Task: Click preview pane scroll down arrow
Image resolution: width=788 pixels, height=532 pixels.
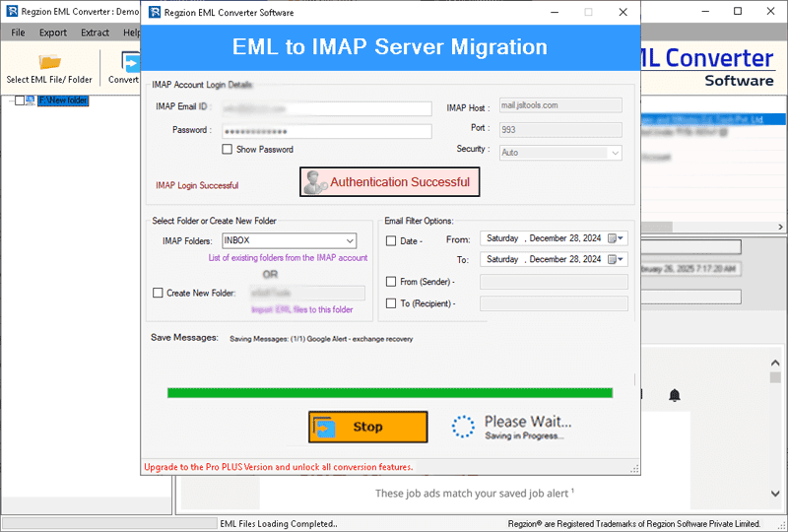Action: (x=775, y=494)
